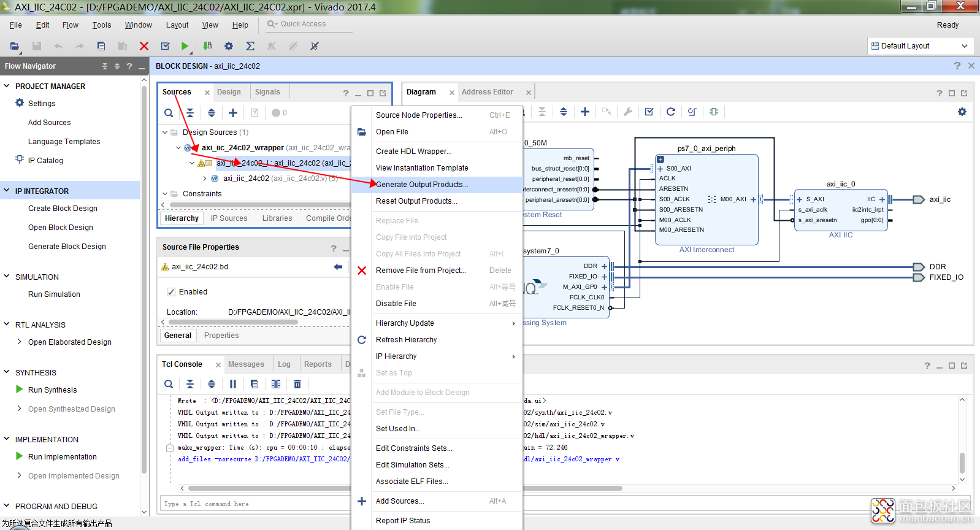Image resolution: width=980 pixels, height=530 pixels.
Task: Select the Design tab
Action: pyautogui.click(x=229, y=92)
